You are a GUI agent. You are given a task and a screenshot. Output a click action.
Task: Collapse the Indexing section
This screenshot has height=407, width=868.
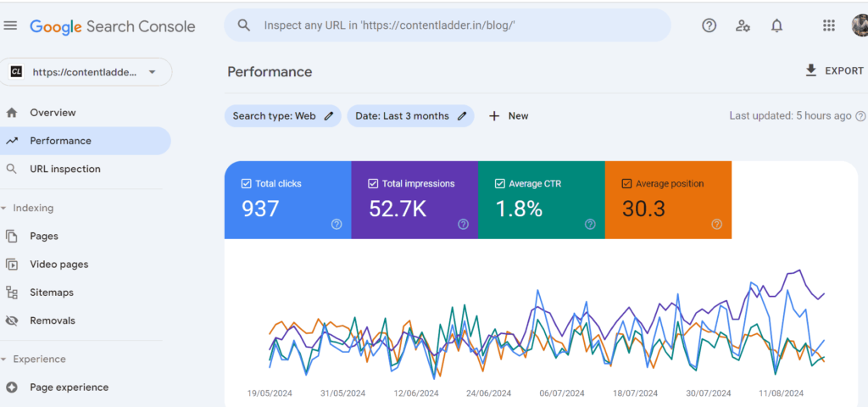coord(27,209)
